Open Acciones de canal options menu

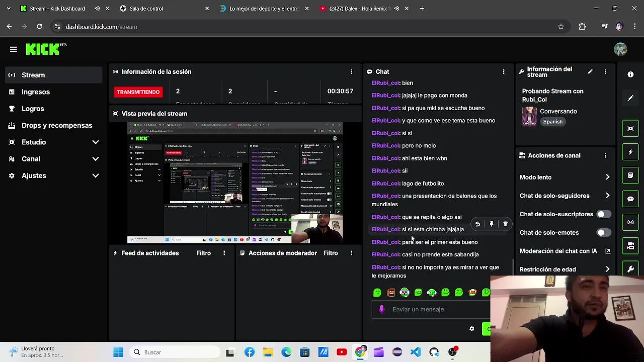pos(605,156)
